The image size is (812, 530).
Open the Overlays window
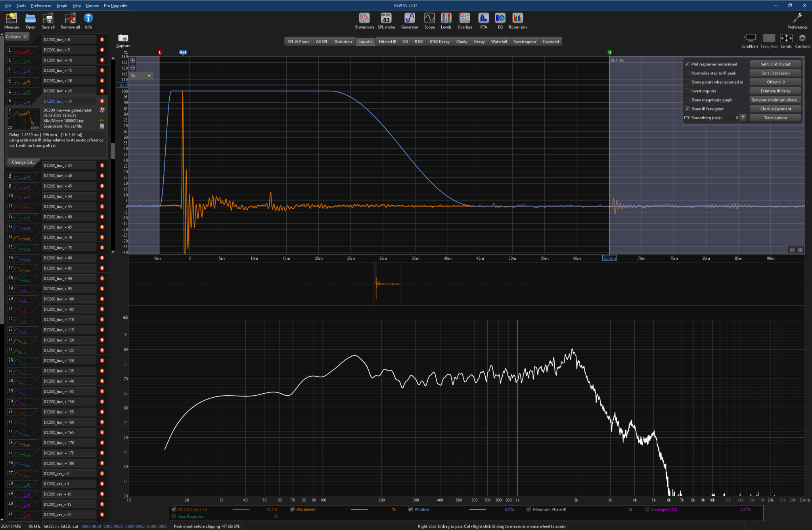pos(465,21)
